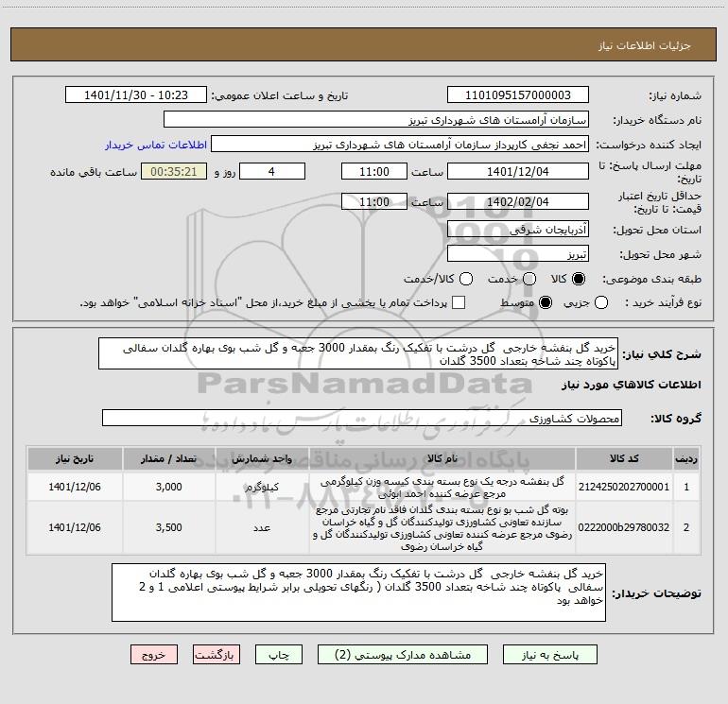Click the نام دستگاه خریدار field
The height and width of the screenshot is (704, 728).
tap(376, 119)
